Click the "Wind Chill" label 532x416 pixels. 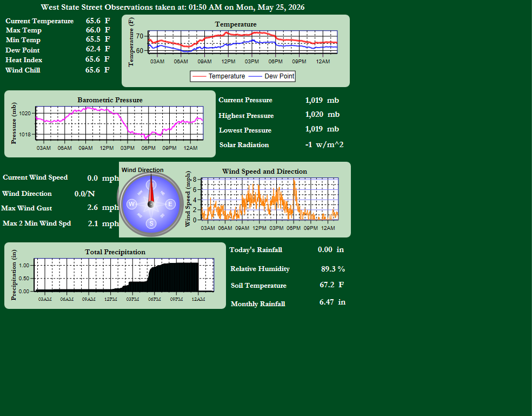[x=23, y=70]
